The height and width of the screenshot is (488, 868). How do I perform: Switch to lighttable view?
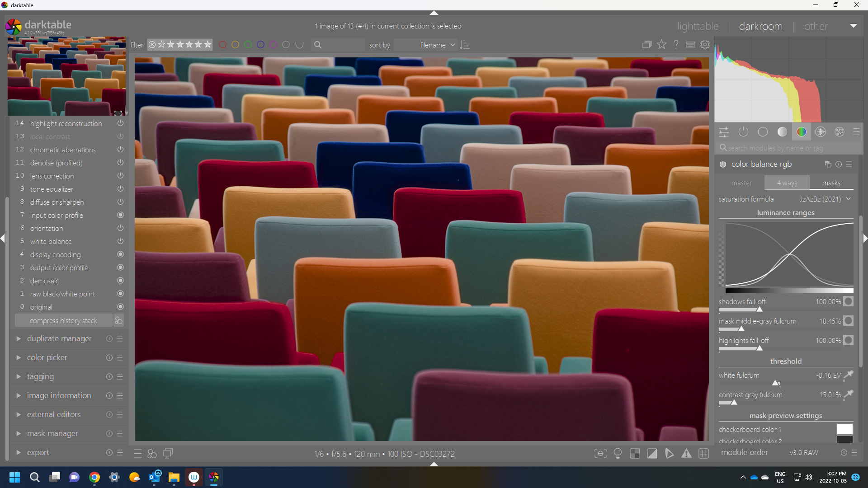click(698, 26)
